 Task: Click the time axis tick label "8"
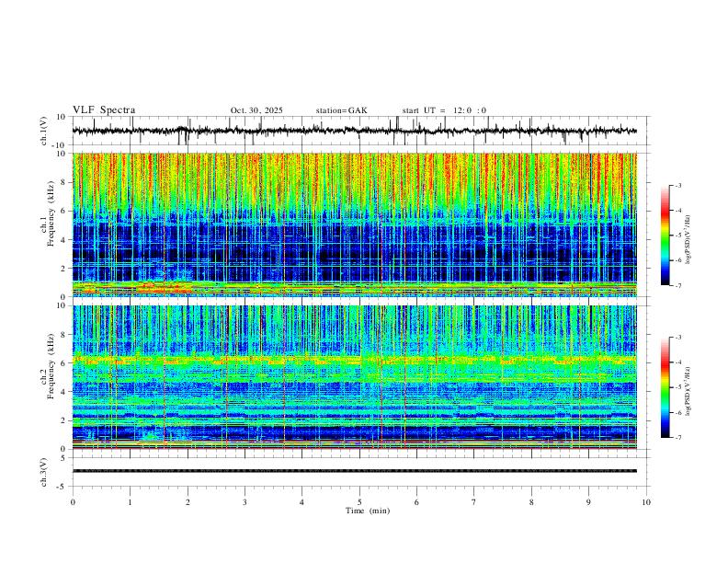tap(531, 502)
